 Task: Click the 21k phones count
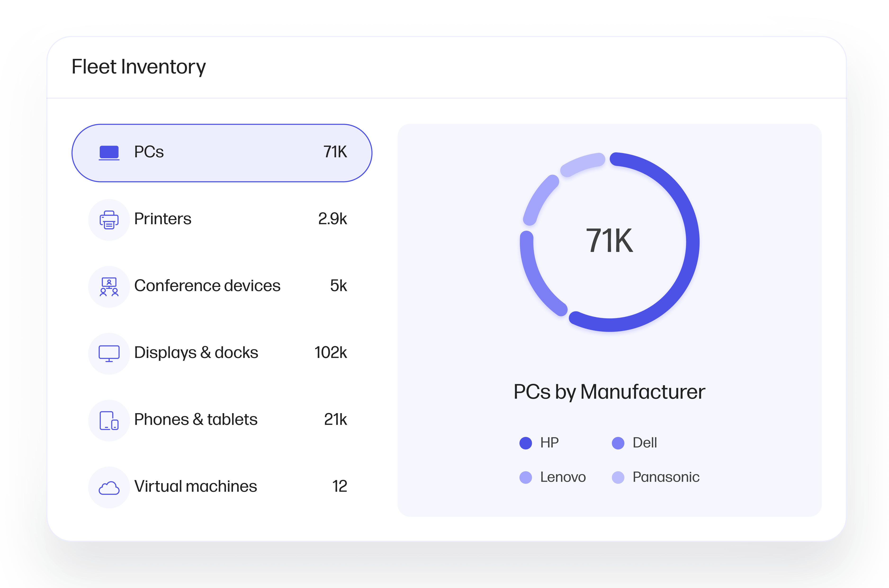[x=336, y=419]
